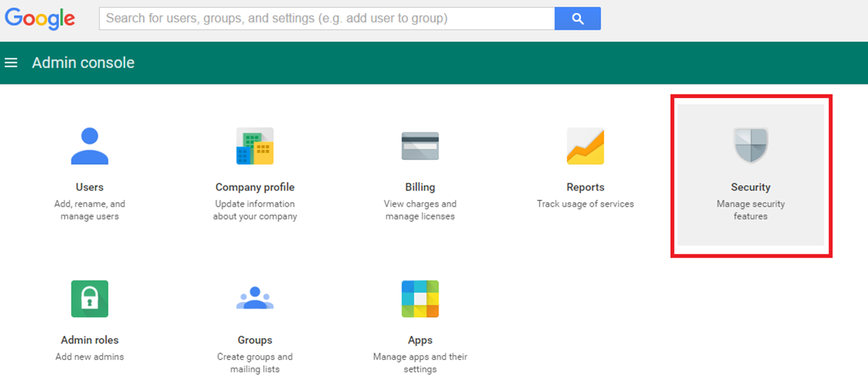868x380 pixels.
Task: Select the Admin roles label
Action: tap(90, 340)
